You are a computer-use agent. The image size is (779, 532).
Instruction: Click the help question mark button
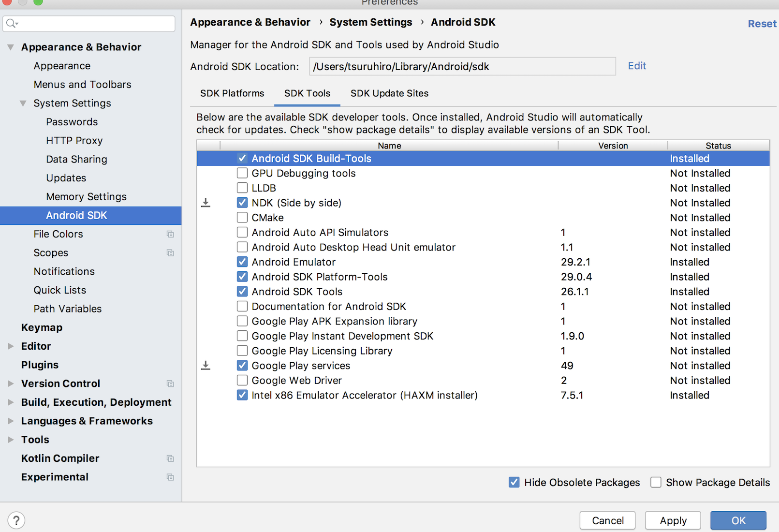point(16,520)
